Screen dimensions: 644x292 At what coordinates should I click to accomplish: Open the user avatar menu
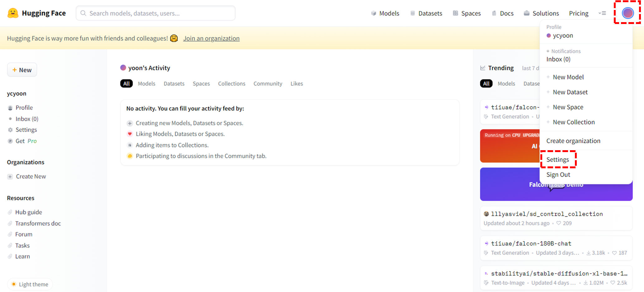click(628, 13)
